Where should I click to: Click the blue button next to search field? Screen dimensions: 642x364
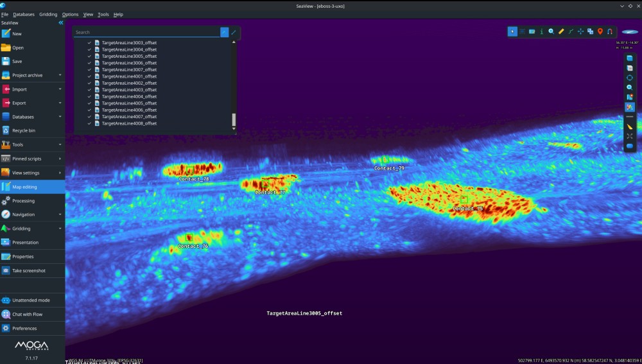(224, 32)
